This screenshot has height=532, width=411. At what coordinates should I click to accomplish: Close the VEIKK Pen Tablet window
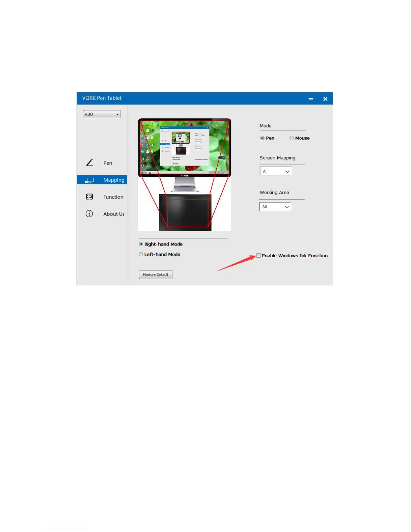point(325,99)
